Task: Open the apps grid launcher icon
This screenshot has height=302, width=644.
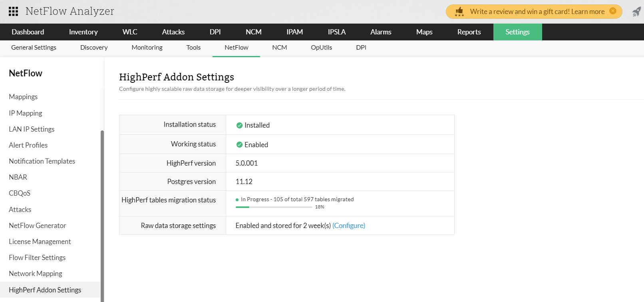Action: (x=13, y=11)
